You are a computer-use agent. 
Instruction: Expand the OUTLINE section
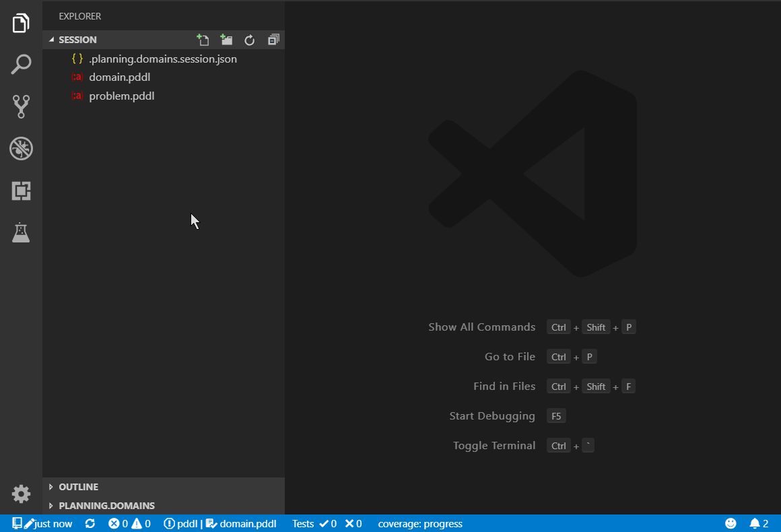click(164, 487)
